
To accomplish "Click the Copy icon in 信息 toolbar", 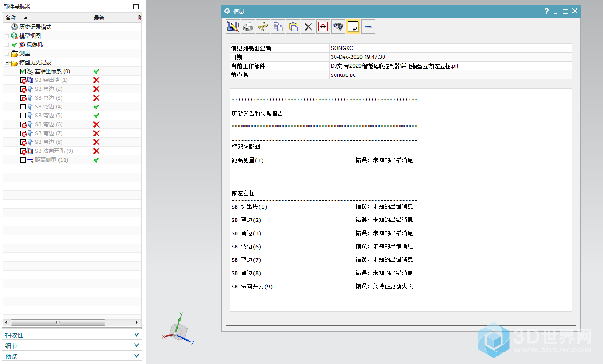I will tap(278, 27).
